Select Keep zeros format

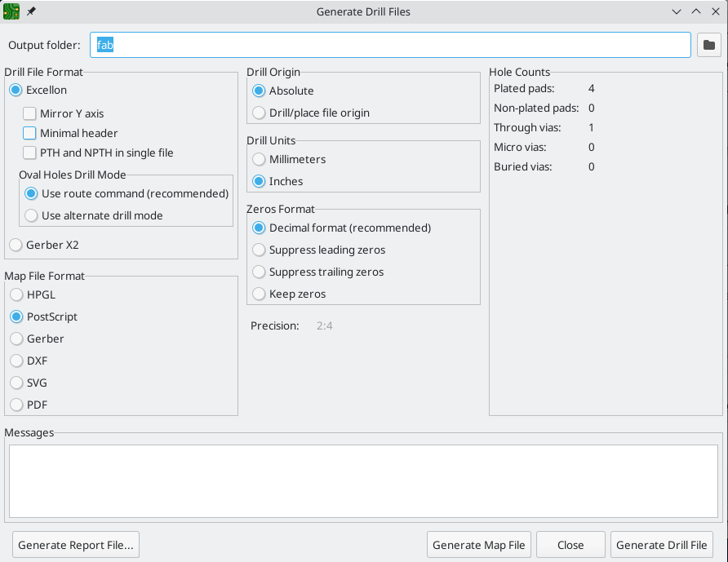(x=259, y=294)
